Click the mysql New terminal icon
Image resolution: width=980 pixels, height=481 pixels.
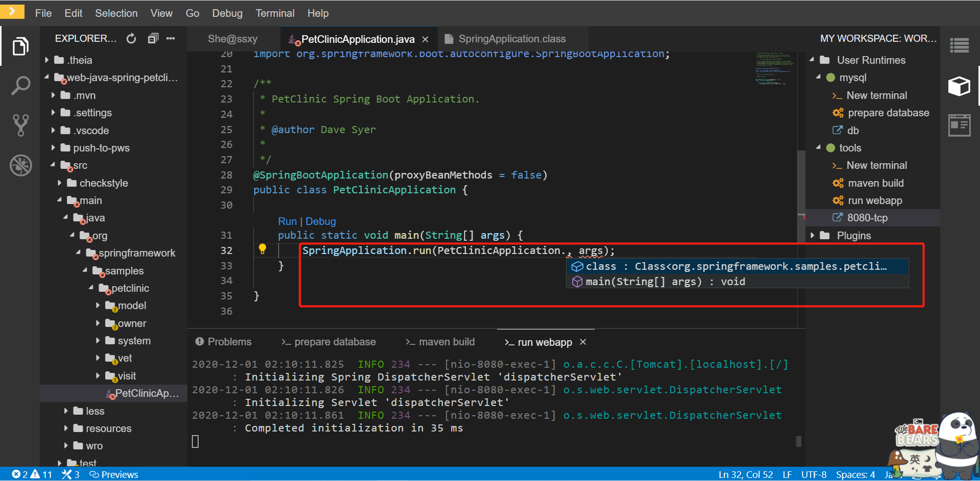coord(837,95)
